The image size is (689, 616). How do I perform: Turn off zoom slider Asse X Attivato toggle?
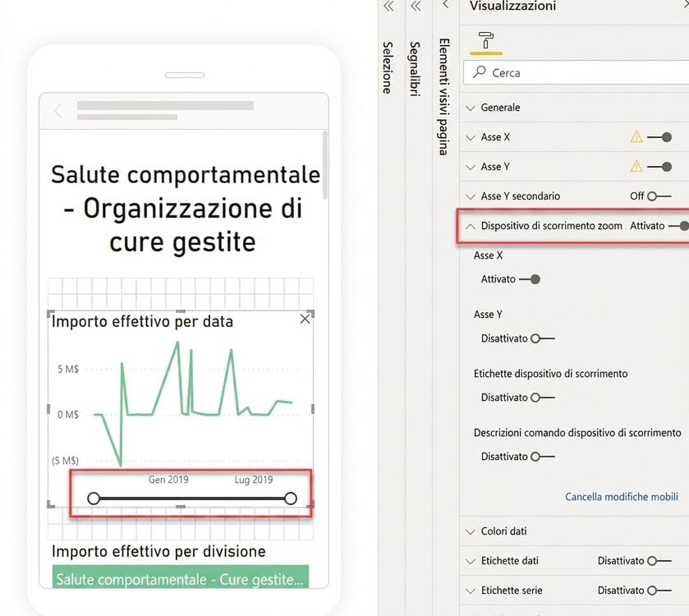click(530, 279)
